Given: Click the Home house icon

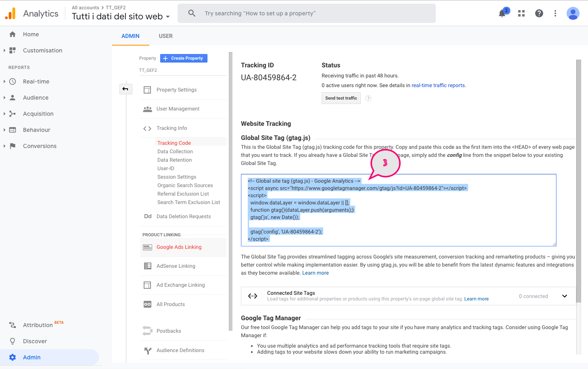Looking at the screenshot, I should point(13,34).
